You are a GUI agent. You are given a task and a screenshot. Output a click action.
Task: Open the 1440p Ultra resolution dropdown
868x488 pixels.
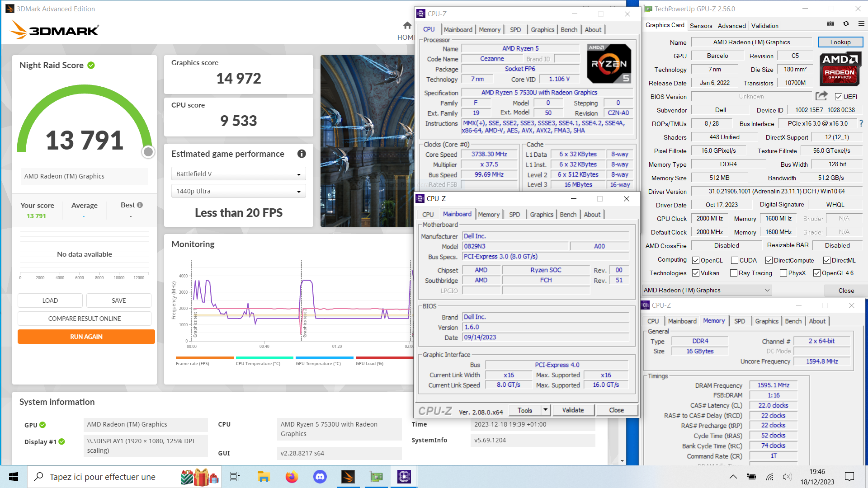click(x=238, y=191)
